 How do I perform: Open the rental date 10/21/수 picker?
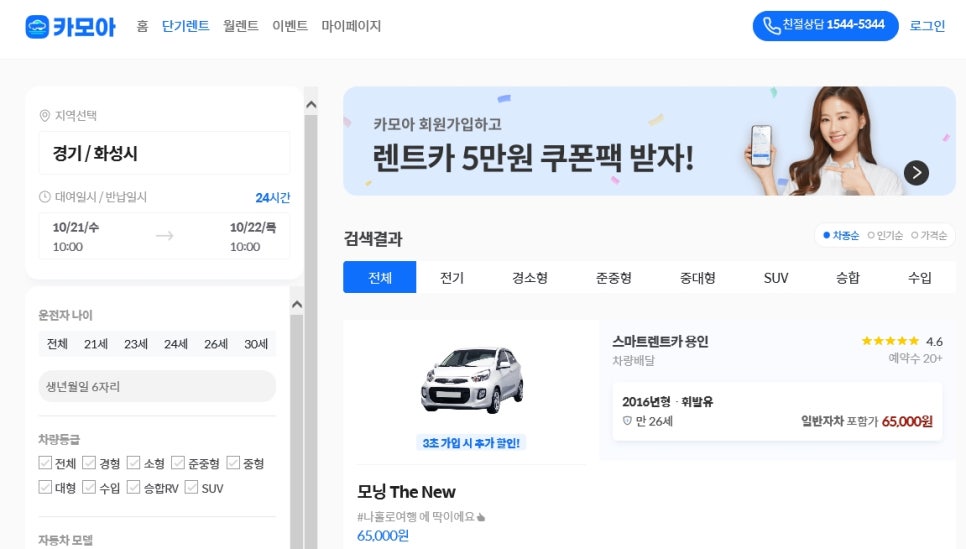[75, 237]
